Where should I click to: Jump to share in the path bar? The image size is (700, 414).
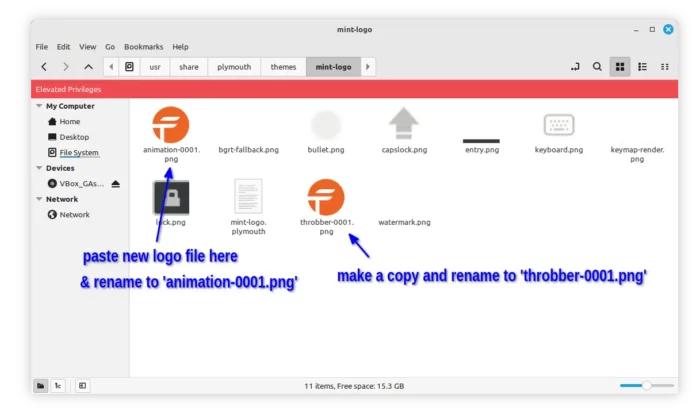(189, 67)
